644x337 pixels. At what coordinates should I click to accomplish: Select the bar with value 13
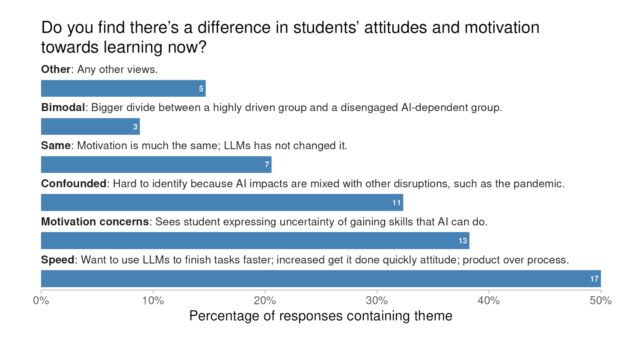255,241
